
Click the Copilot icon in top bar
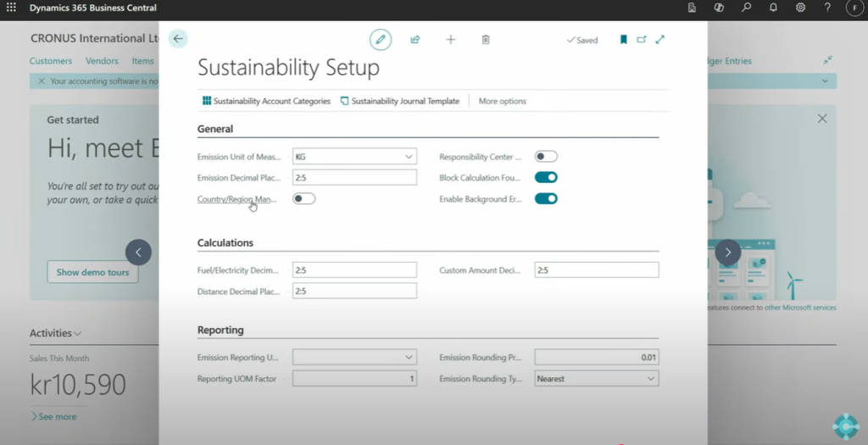[x=719, y=8]
